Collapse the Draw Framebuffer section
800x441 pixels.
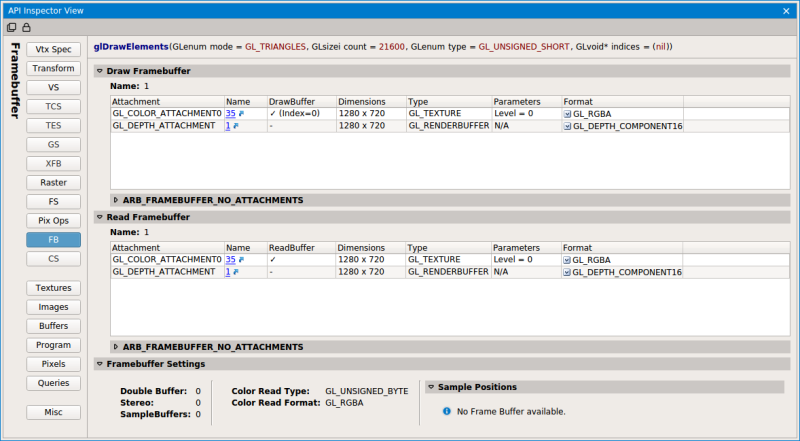[x=99, y=71]
